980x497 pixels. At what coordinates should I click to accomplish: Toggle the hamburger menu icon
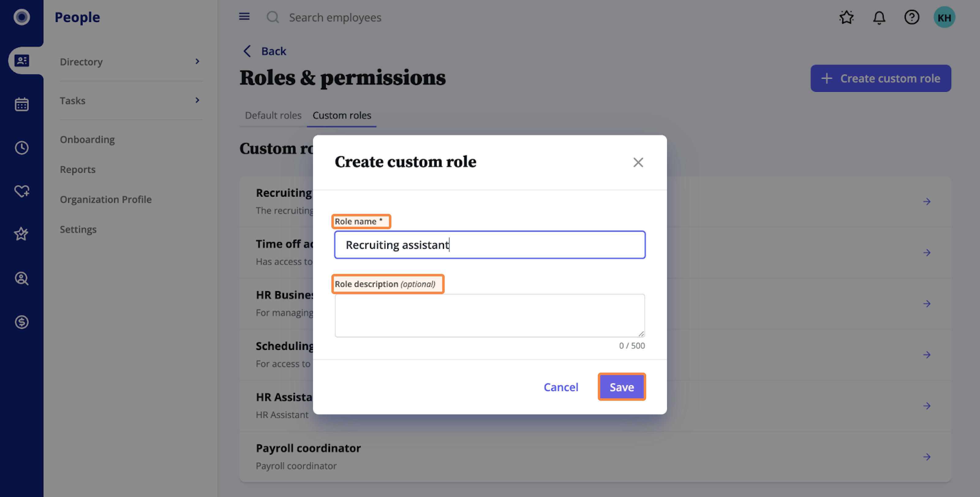point(244,17)
